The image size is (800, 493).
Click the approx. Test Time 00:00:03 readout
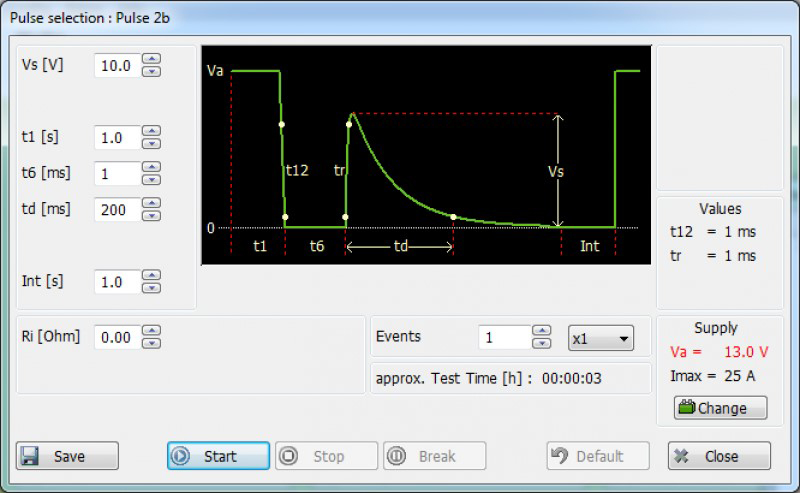click(x=489, y=378)
